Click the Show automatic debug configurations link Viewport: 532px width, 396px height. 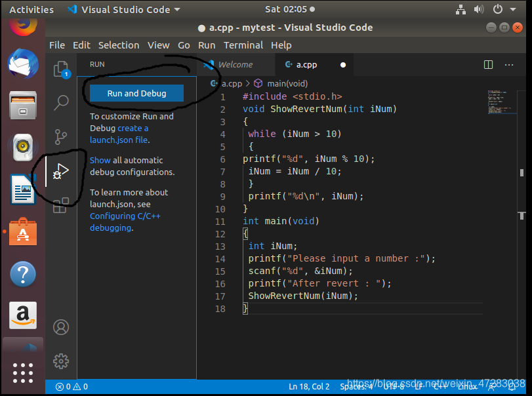click(100, 160)
